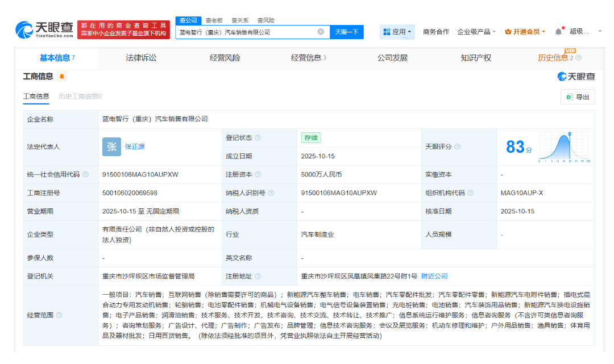Viewport: 614px width, 364px height.
Task: Open the 开通会员 membership dropdown
Action: pos(525,32)
